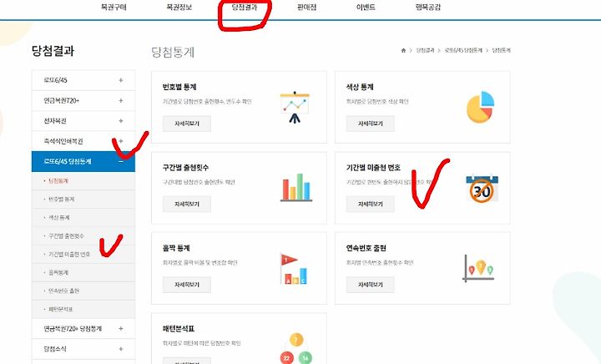Open the 이벤트 top menu
Viewport: 601px width, 364px height.
(366, 8)
